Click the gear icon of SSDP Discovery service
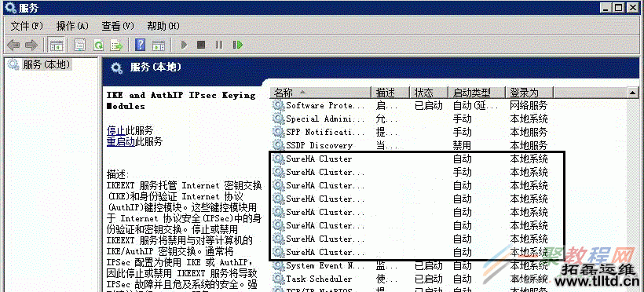 (279, 145)
